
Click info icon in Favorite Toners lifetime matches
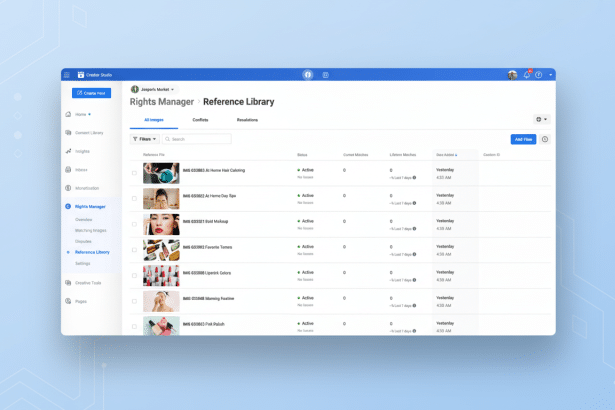[414, 254]
